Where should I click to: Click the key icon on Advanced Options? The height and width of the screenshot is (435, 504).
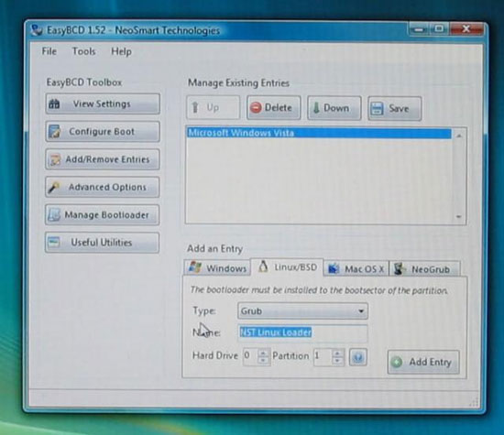(53, 187)
